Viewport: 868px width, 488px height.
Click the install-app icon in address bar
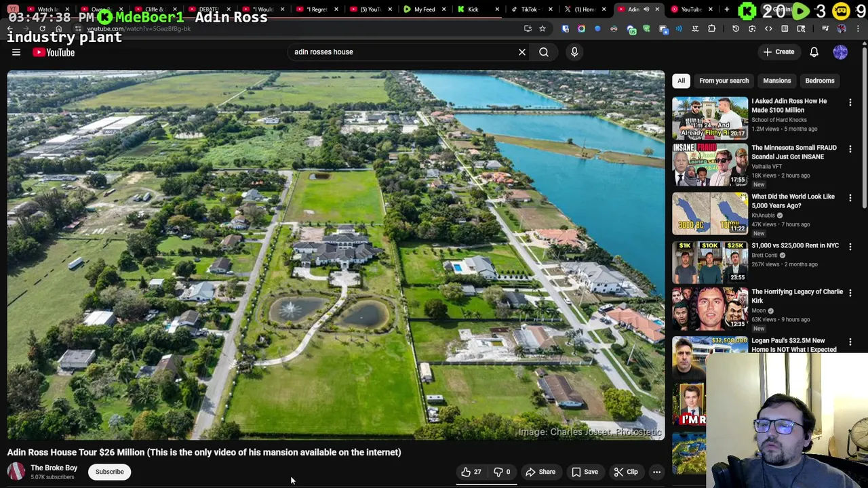tap(528, 28)
